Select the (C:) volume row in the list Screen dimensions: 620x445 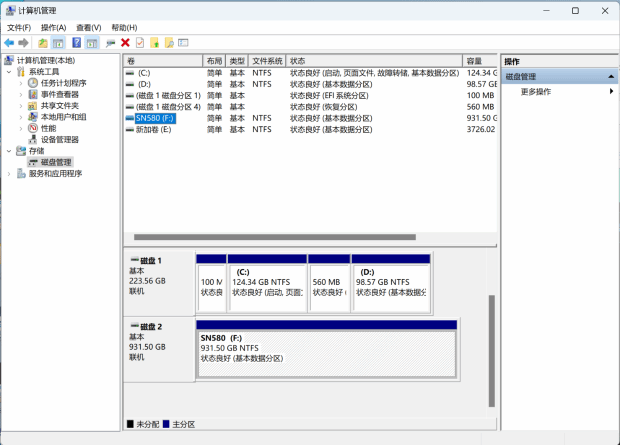[310, 73]
